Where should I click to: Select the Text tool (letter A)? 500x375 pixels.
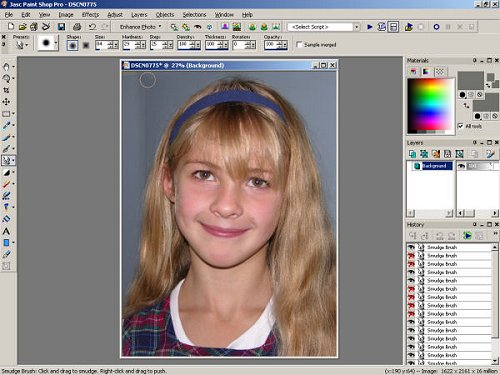tap(6, 231)
